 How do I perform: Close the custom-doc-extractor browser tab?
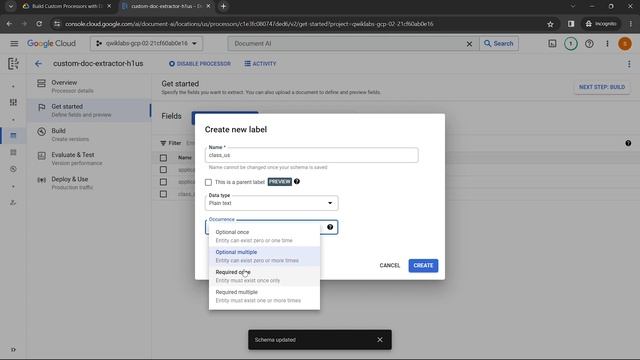[x=209, y=6]
